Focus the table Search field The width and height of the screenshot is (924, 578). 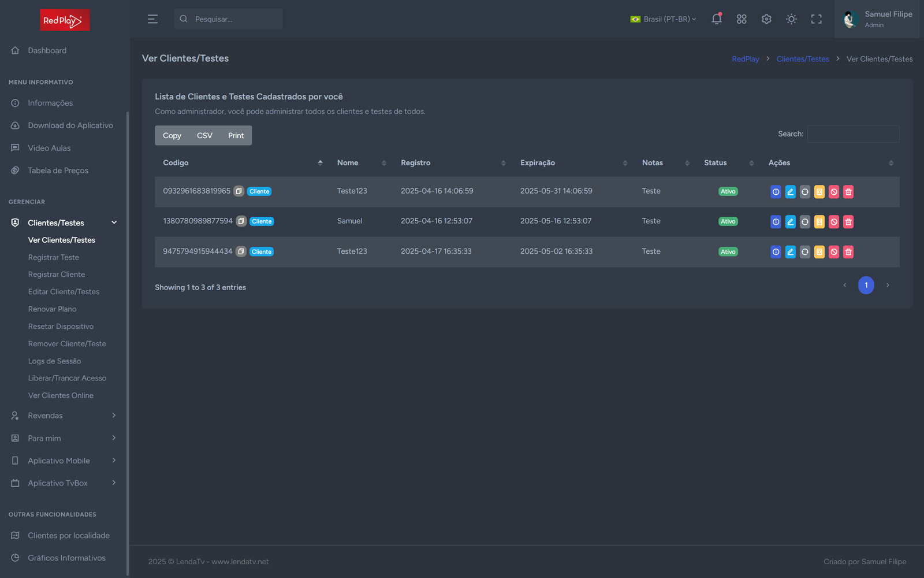click(854, 134)
